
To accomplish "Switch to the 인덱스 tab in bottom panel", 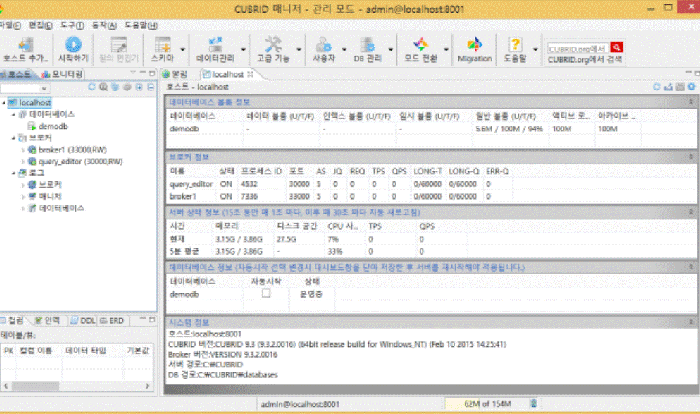I will tap(48, 321).
